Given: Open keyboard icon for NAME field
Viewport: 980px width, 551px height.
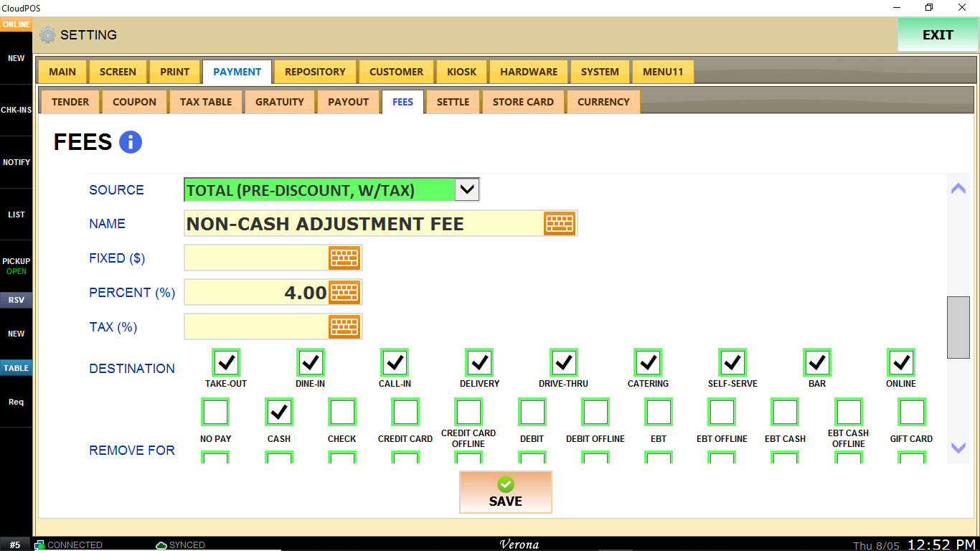Looking at the screenshot, I should 560,224.
